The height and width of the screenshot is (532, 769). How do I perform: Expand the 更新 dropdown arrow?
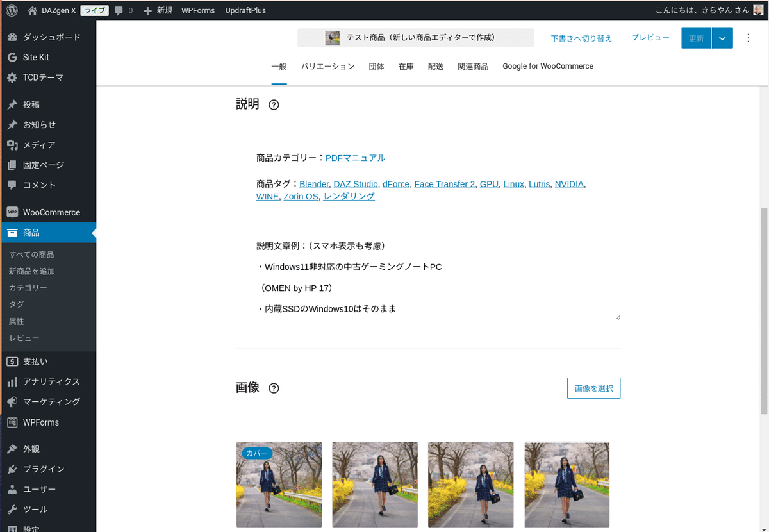(722, 38)
